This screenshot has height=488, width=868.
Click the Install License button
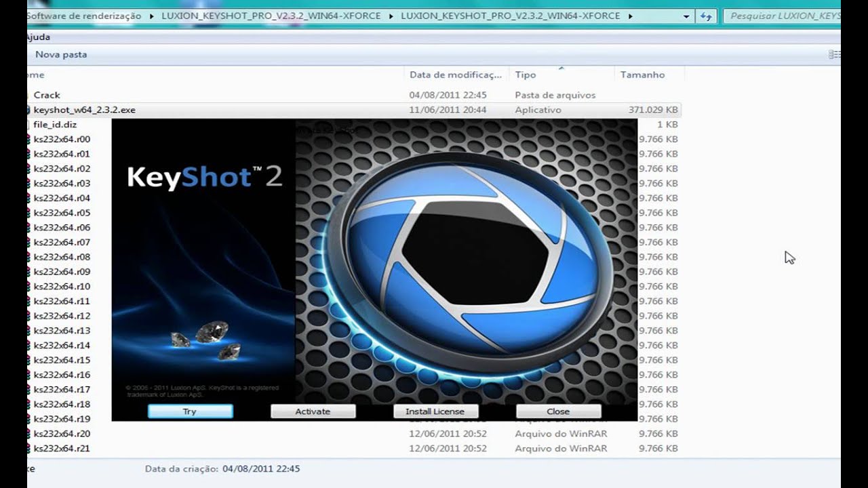click(x=435, y=411)
